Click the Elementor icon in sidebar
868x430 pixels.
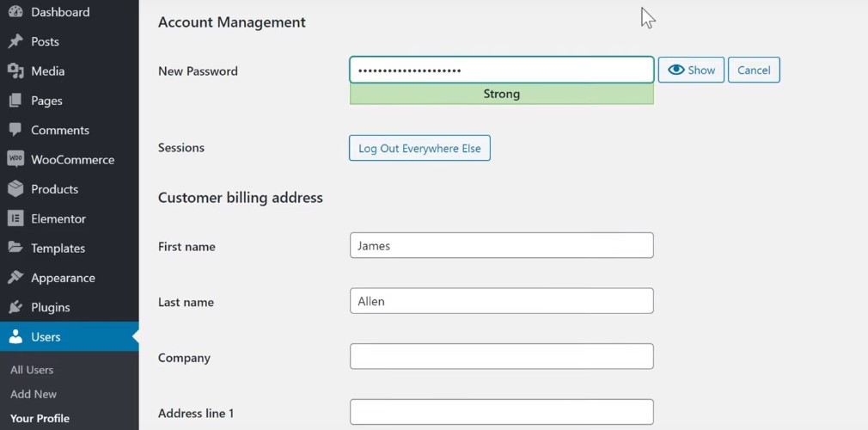[15, 218]
